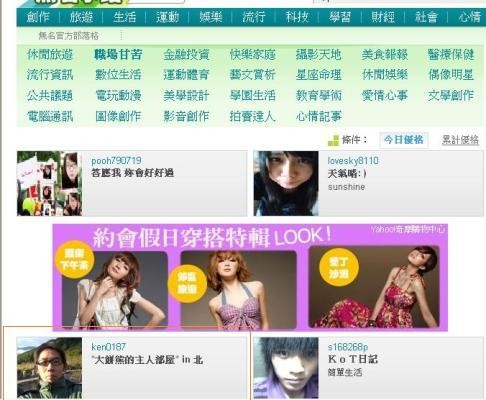Go to the 電玩動漫 category
Image resolution: width=486 pixels, height=400 pixels.
[118, 96]
